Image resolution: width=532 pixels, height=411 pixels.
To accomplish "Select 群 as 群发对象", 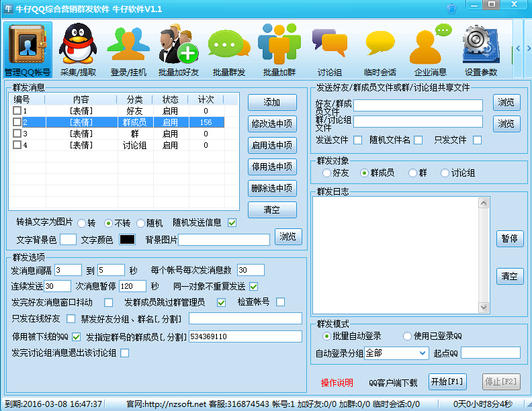I will [412, 173].
